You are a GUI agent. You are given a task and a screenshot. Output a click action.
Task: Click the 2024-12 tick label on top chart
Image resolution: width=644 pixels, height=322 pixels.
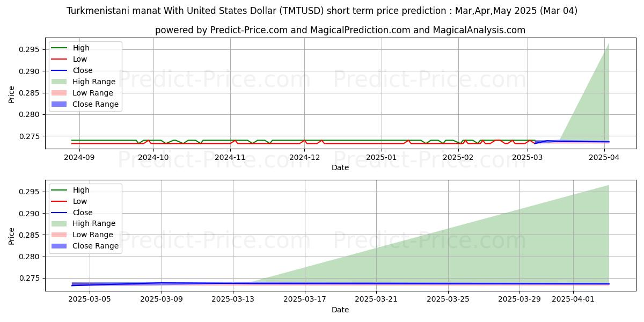coord(305,157)
